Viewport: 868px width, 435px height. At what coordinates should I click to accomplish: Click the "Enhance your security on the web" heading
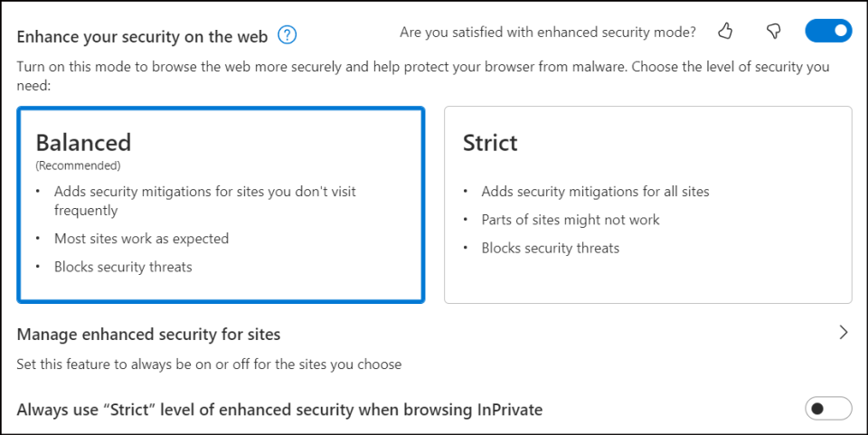coord(143,36)
